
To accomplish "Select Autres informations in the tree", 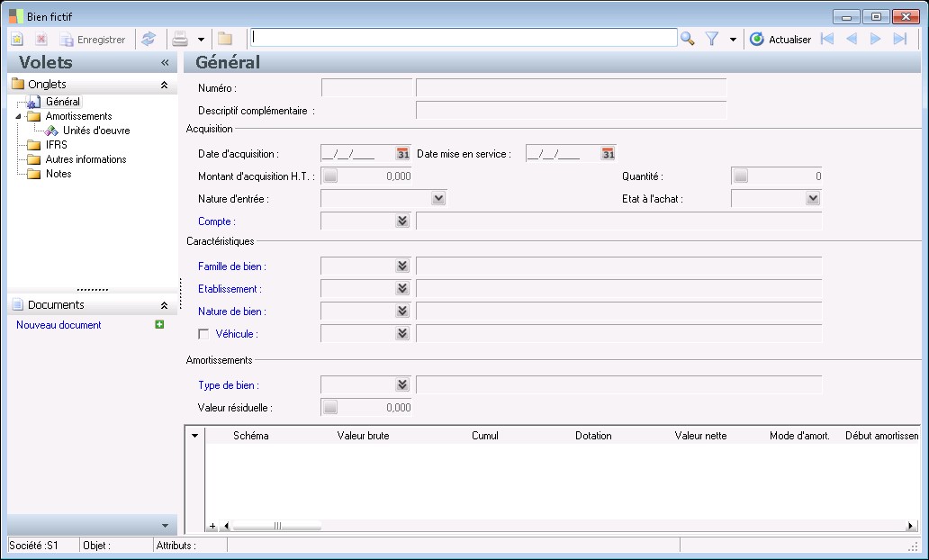I will coord(86,159).
